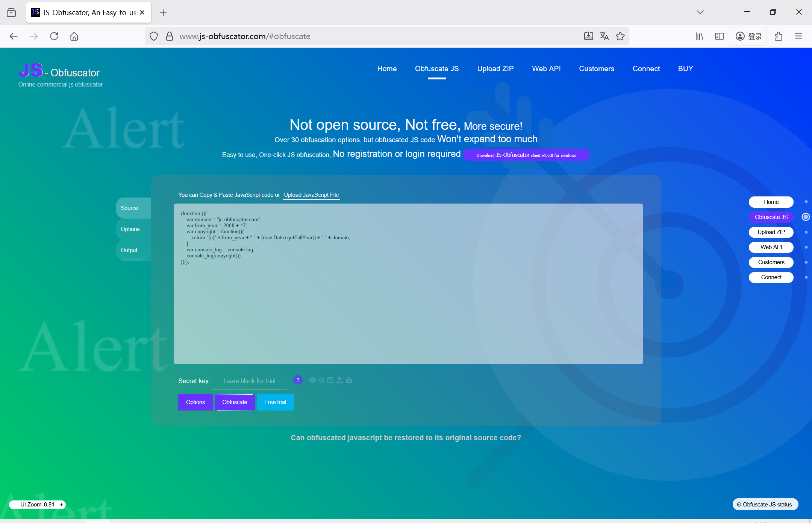
Task: Click the Secret key input field
Action: pos(249,381)
